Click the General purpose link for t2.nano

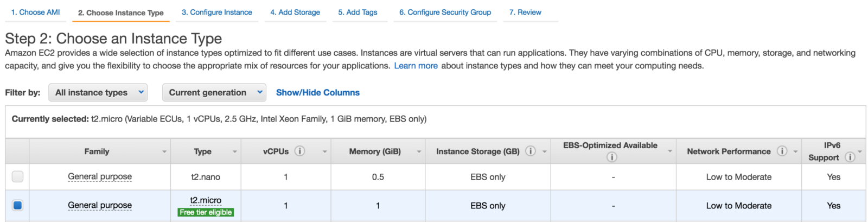[100, 176]
